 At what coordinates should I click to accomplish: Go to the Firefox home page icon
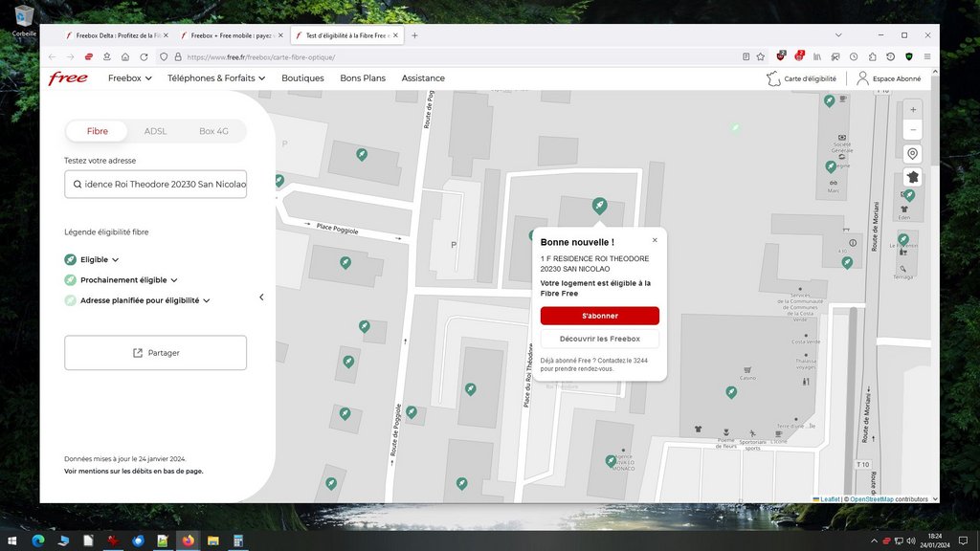coord(125,56)
